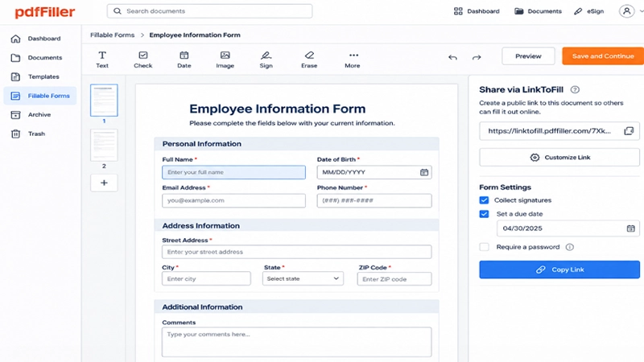The image size is (644, 362).
Task: Click the Form Settings heading
Action: [x=506, y=187]
